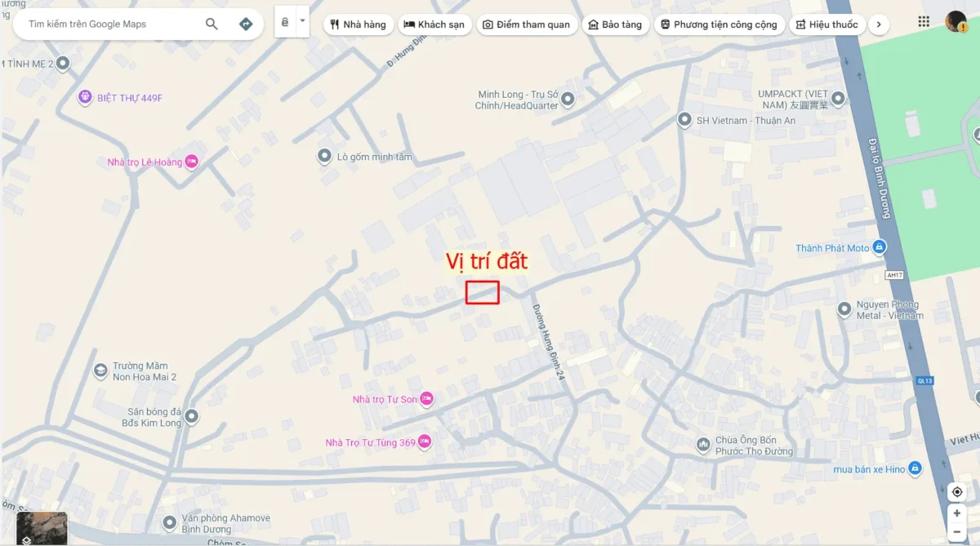980x546 pixels.
Task: Click the Google apps grid icon
Action: pyautogui.click(x=924, y=22)
